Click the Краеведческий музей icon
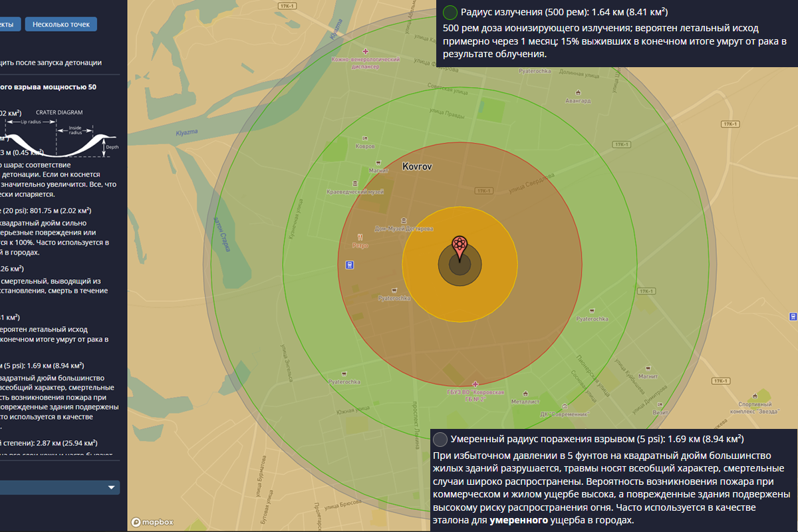This screenshot has height=532, width=798. click(355, 183)
